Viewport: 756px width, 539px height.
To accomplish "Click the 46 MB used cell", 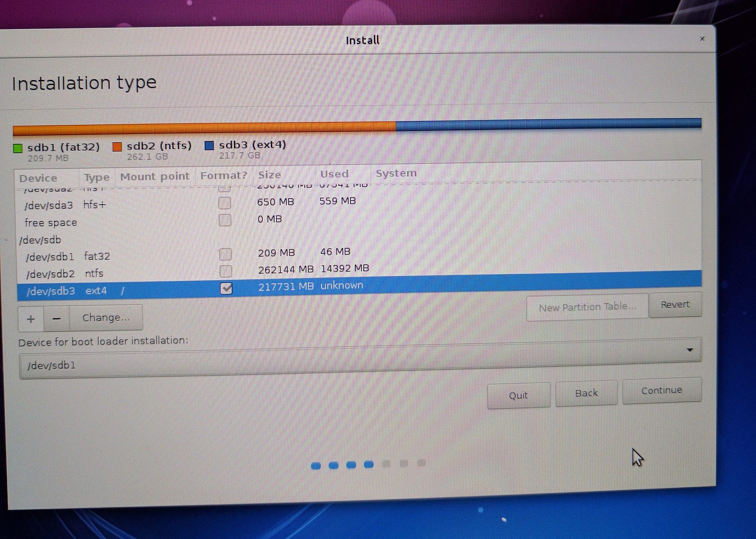I will pyautogui.click(x=335, y=252).
